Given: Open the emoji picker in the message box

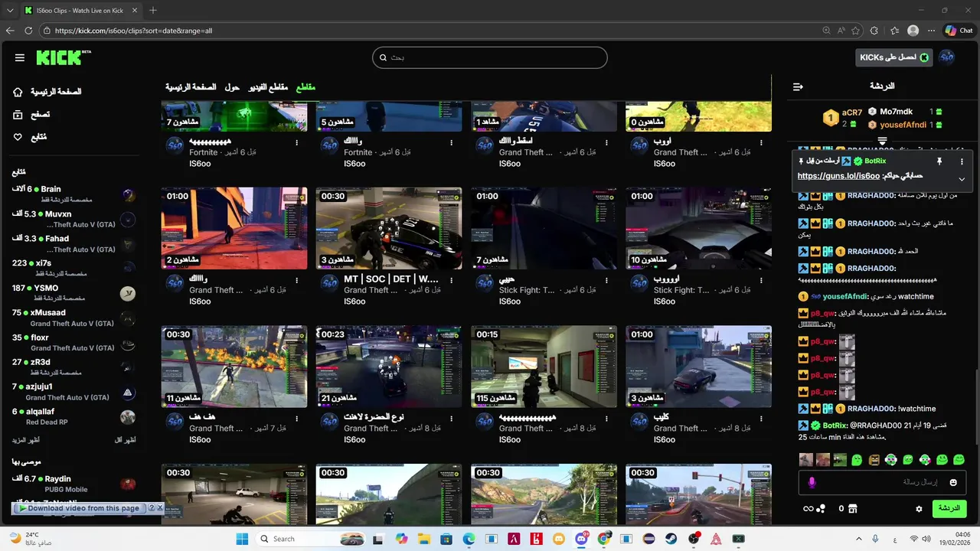Looking at the screenshot, I should coord(953,482).
